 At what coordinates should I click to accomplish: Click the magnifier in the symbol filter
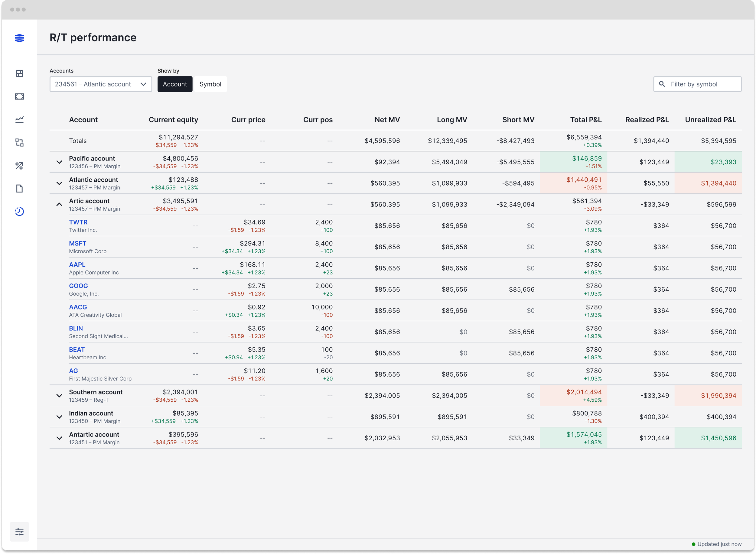(x=662, y=84)
